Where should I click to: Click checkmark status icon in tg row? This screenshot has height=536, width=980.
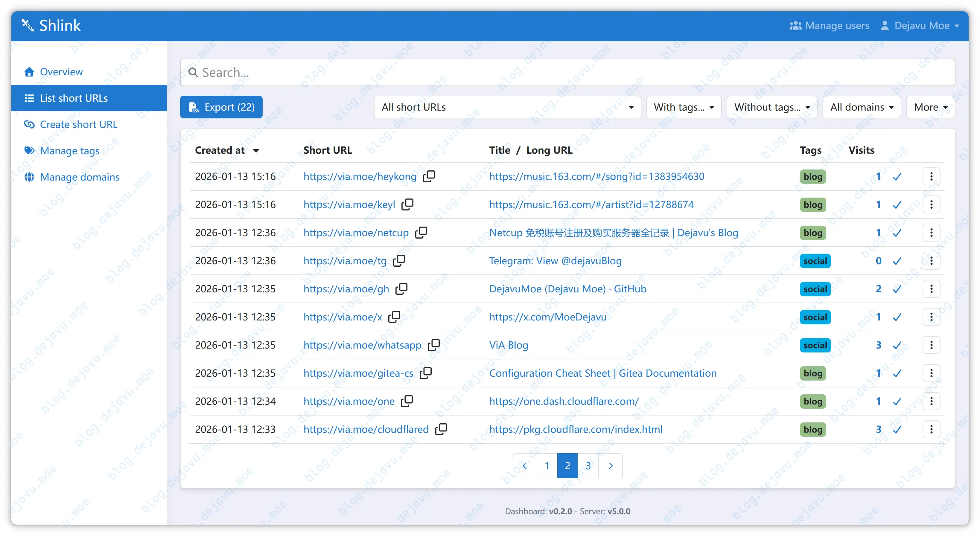tap(897, 261)
